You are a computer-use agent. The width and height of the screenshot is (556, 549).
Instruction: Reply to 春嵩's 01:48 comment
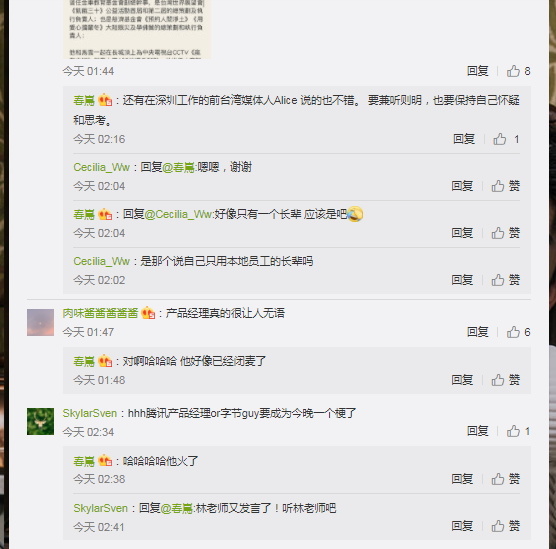tap(462, 380)
